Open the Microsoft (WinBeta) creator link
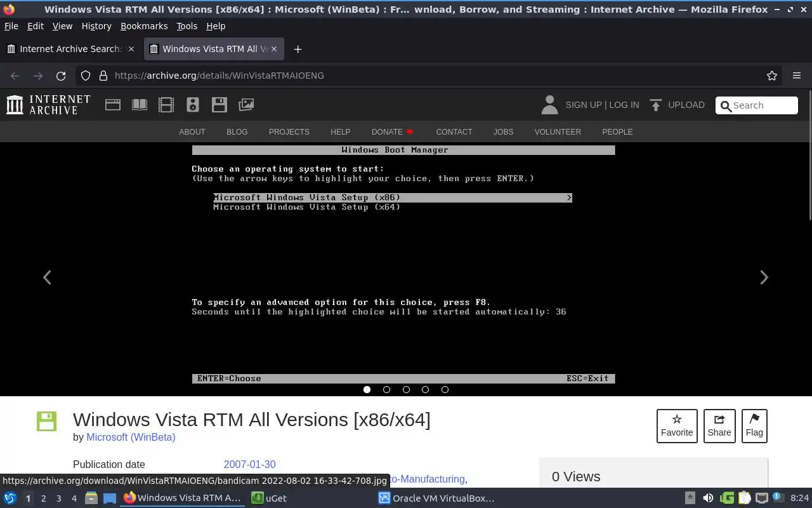Screen dimensions: 812x508 coord(131,437)
